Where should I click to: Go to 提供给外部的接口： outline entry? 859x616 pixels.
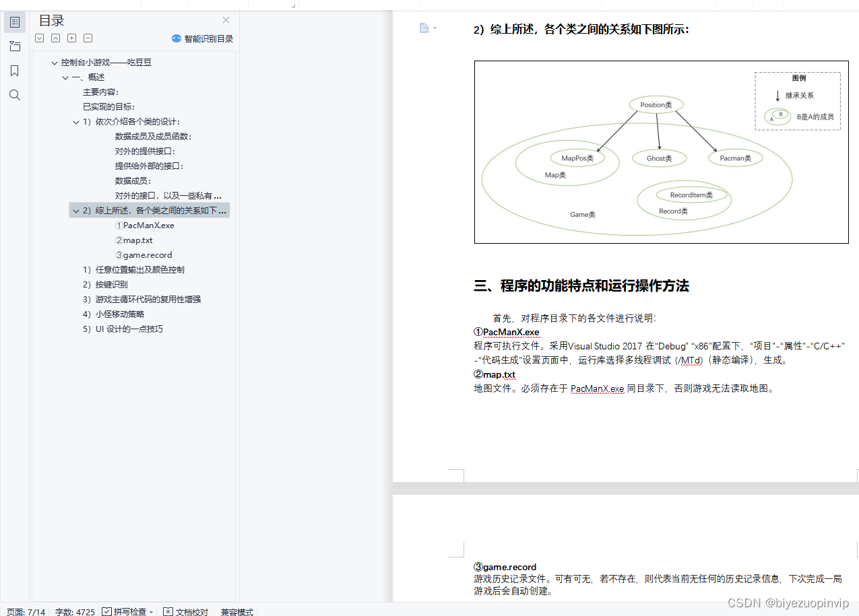149,166
